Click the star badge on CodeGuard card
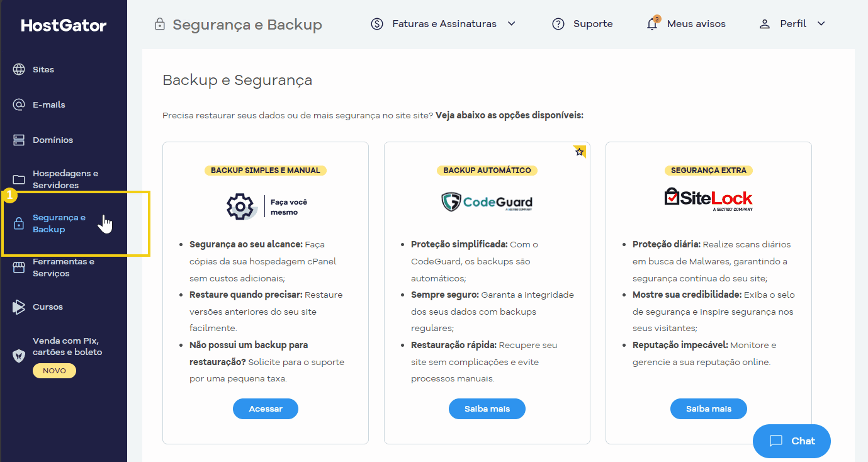868x462 pixels. [x=580, y=152]
